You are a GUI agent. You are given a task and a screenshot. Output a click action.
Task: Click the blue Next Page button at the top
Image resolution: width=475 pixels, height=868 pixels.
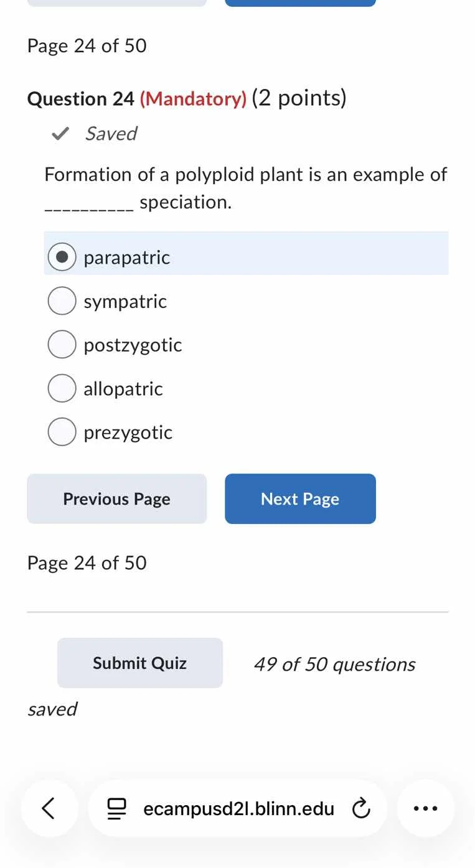tap(300, 2)
